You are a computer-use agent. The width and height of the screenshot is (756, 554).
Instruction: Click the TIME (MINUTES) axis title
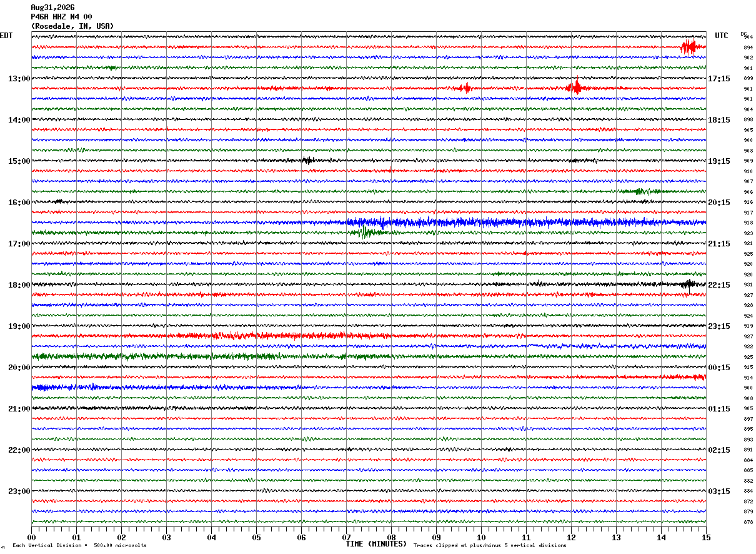[376, 544]
